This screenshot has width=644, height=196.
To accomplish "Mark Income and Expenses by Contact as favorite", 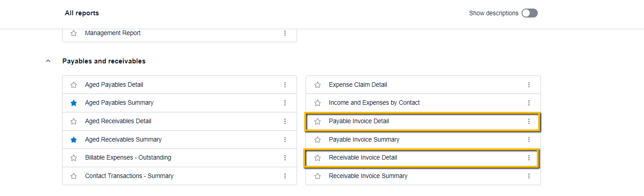I will (x=318, y=103).
